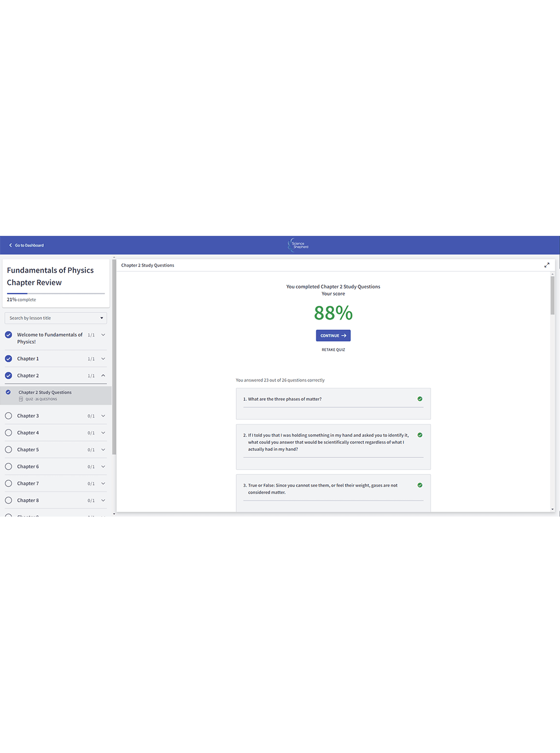Click the back arrow beside Go to Dashboard
Viewport: 560px width, 753px height.
tap(10, 245)
